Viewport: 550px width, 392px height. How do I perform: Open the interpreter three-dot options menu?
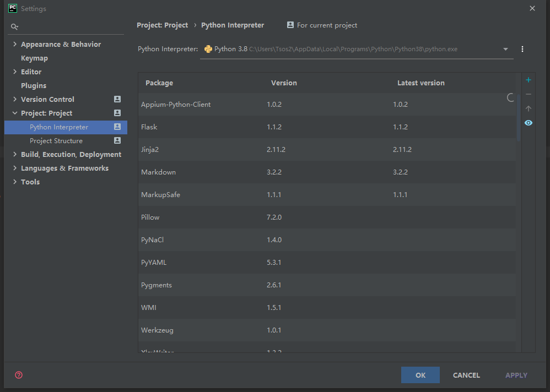click(522, 49)
